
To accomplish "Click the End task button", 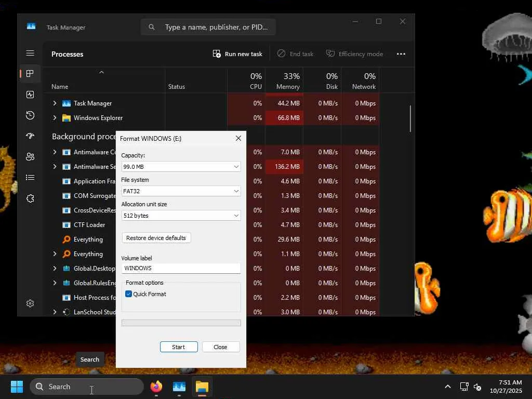I will [296, 54].
